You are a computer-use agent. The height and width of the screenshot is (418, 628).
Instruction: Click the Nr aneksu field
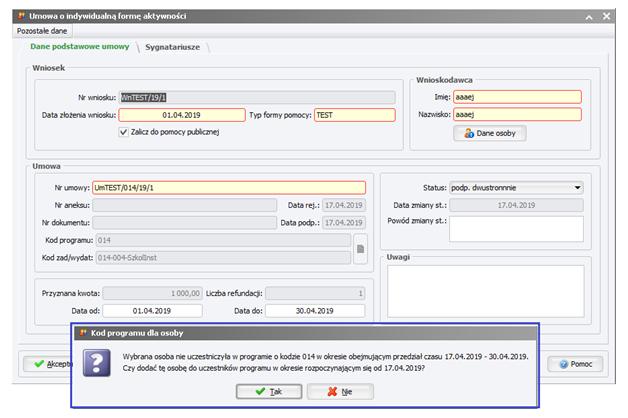tap(184, 205)
